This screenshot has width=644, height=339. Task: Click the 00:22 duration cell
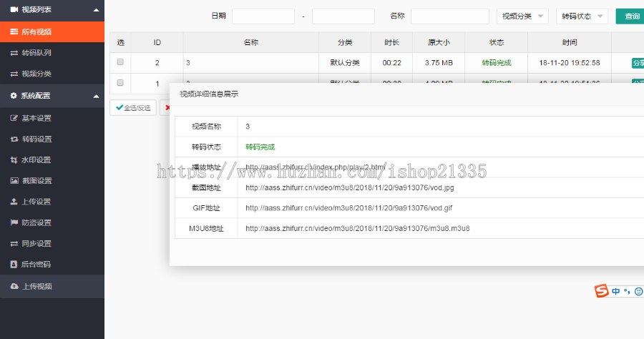(x=392, y=63)
